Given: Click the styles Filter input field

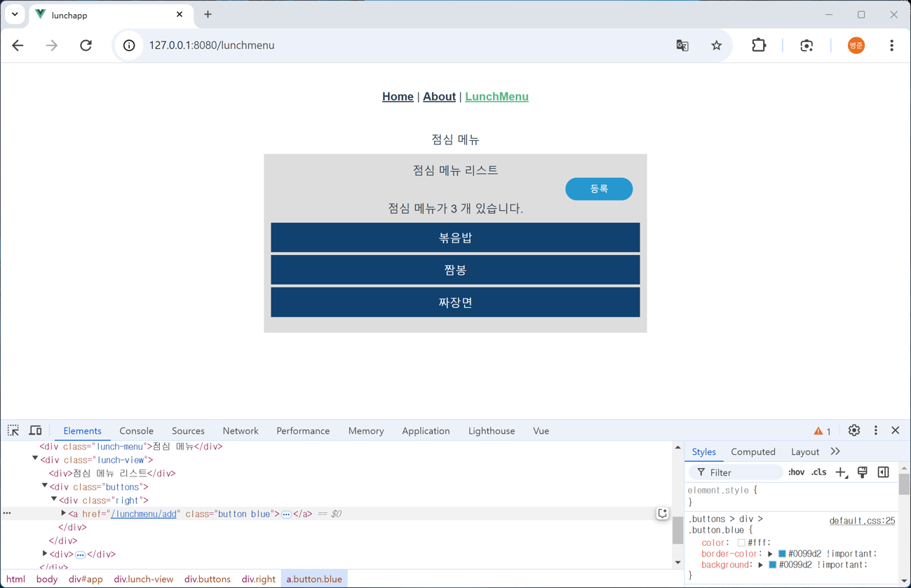Looking at the screenshot, I should (x=736, y=473).
